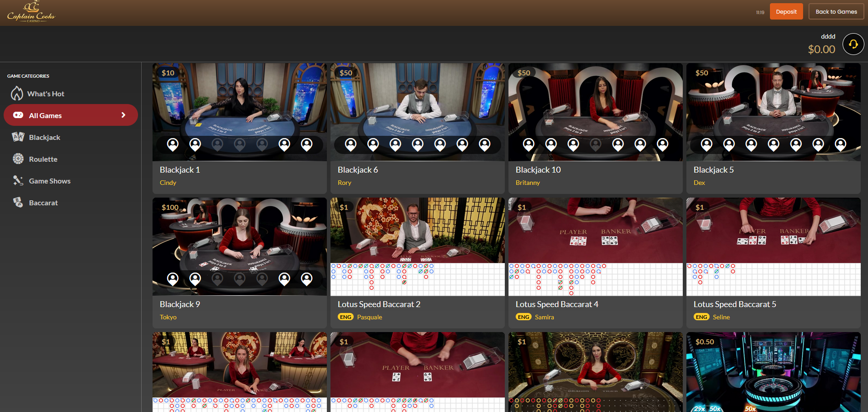Open the What's Hot category

coord(71,94)
